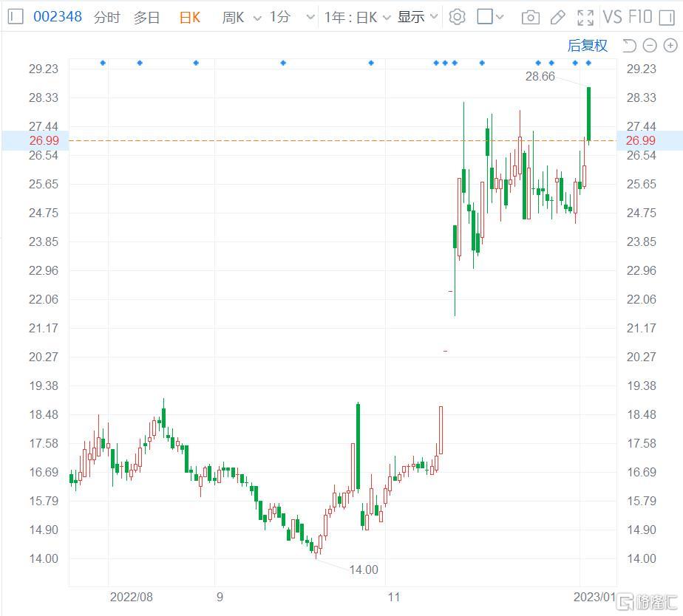This screenshot has width=683, height=616.
Task: Open chart settings gear icon
Action: tap(457, 17)
